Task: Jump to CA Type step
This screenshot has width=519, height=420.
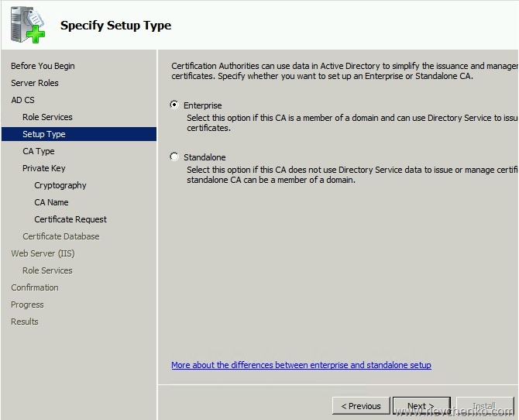Action: [x=39, y=151]
